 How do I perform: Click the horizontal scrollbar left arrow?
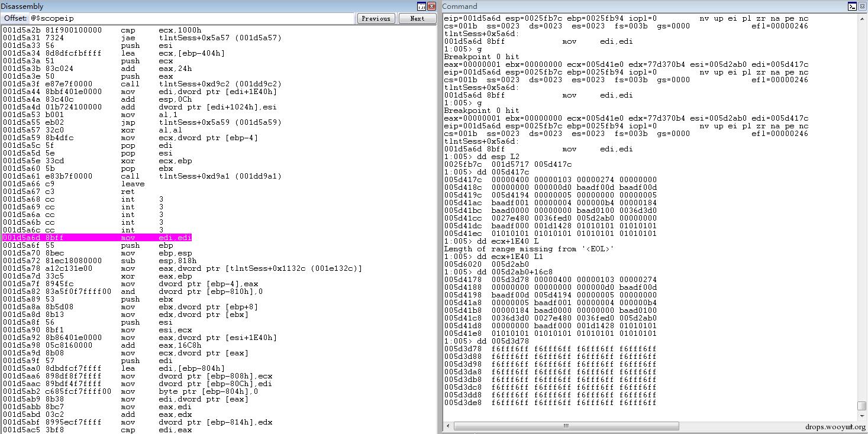tap(448, 426)
